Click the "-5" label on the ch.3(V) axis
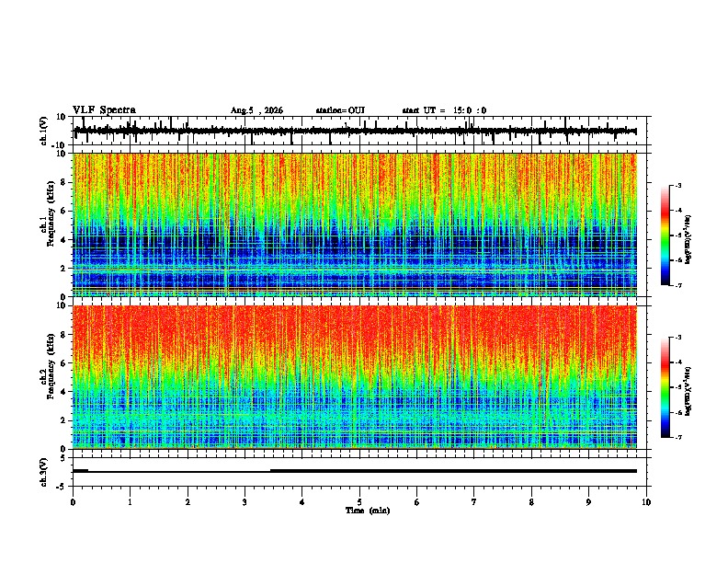 point(63,487)
